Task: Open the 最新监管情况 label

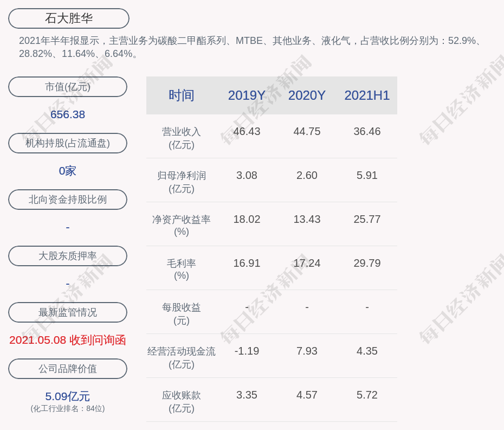Action: pyautogui.click(x=68, y=312)
